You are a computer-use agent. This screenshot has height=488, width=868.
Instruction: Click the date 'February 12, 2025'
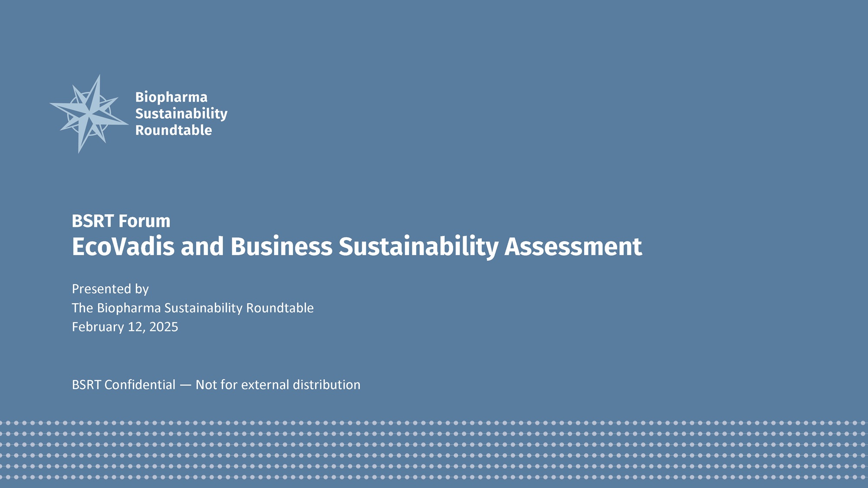point(125,328)
